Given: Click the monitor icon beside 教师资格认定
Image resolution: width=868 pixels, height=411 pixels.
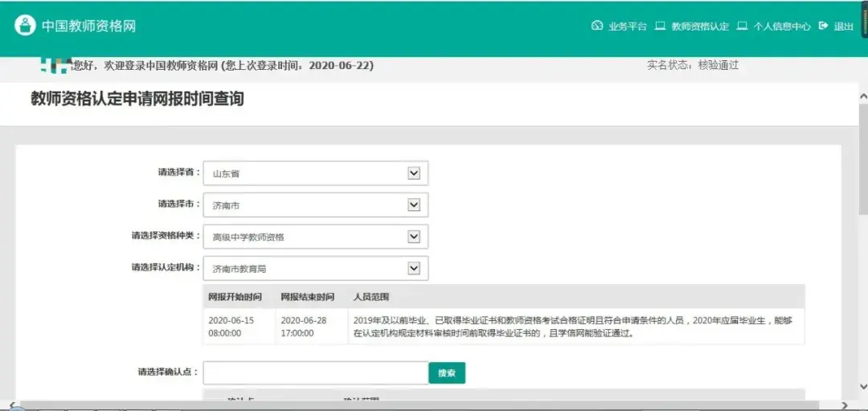Looking at the screenshot, I should (660, 26).
